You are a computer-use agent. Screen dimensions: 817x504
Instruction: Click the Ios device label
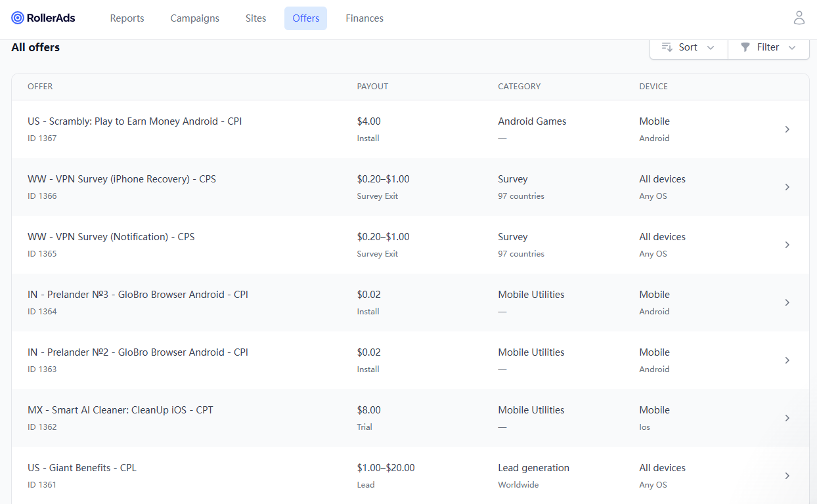coord(645,427)
